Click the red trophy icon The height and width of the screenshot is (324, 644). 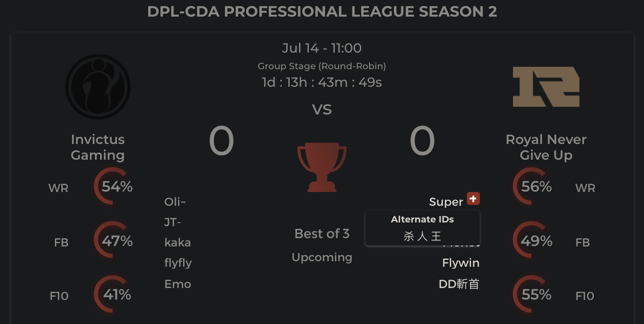point(322,167)
